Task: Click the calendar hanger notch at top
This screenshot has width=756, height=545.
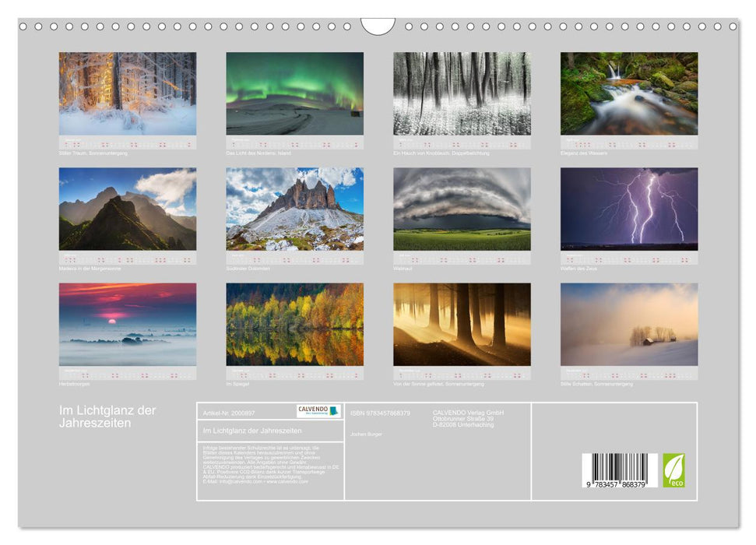Action: pyautogui.click(x=378, y=26)
